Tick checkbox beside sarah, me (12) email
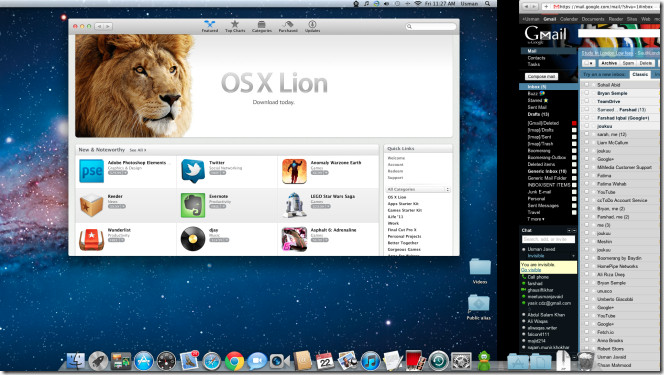 click(x=587, y=134)
